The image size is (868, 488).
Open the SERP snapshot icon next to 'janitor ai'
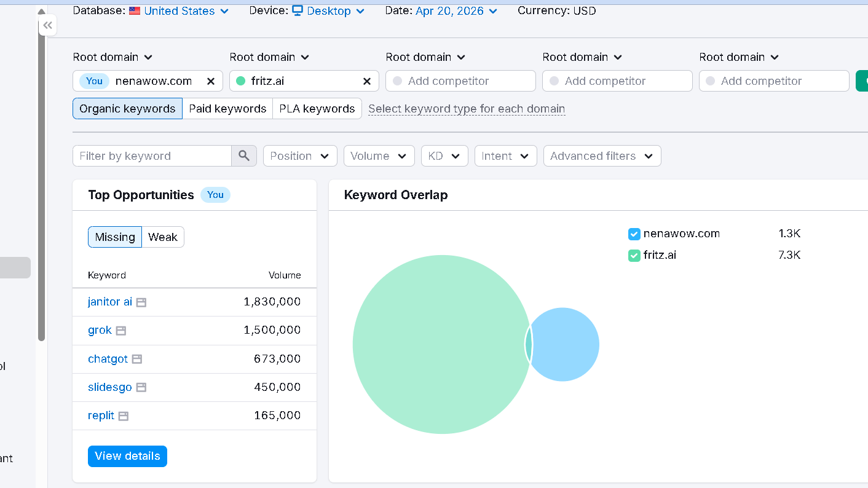[x=141, y=302]
